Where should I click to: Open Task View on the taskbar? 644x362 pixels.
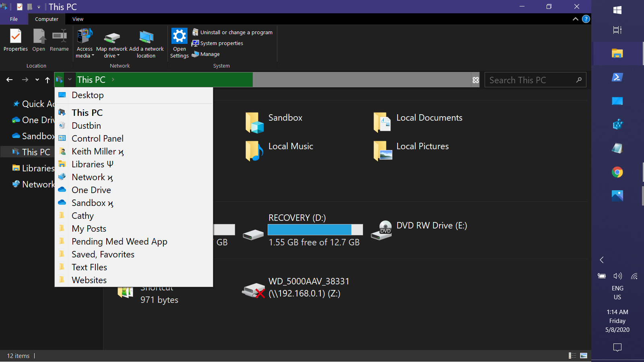tap(617, 30)
